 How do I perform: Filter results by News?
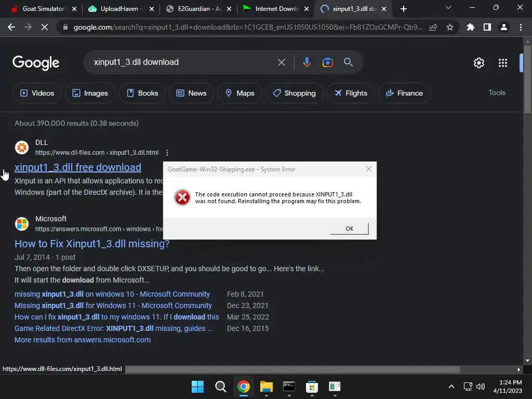coord(191,93)
